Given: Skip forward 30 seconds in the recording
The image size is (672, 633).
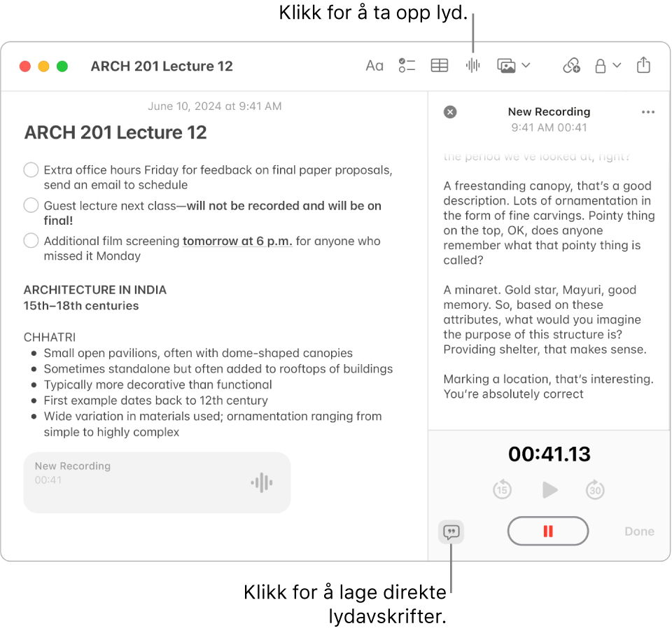Looking at the screenshot, I should coord(595,489).
